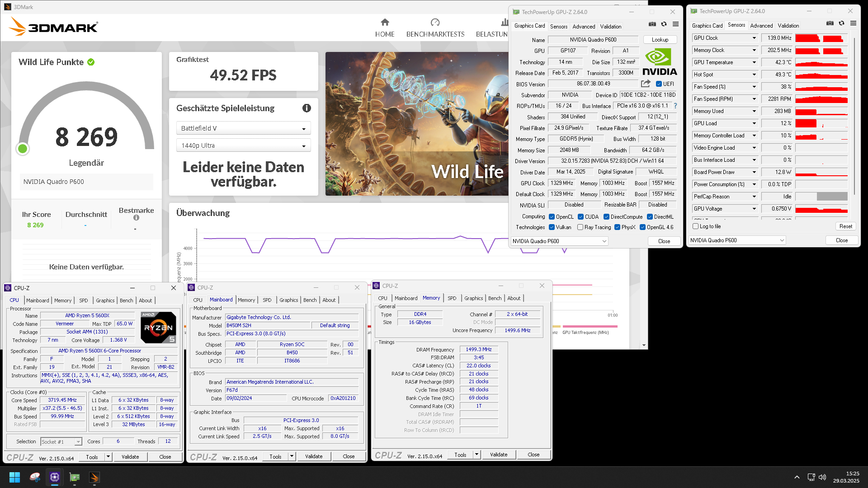Open Bench tab in CPU-Z Mainboard window
The image size is (868, 488).
click(310, 300)
